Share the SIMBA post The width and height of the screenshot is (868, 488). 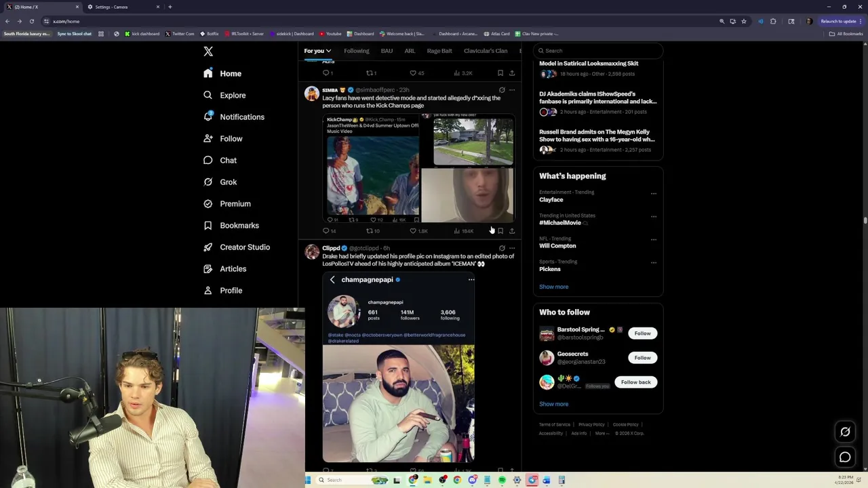512,231
